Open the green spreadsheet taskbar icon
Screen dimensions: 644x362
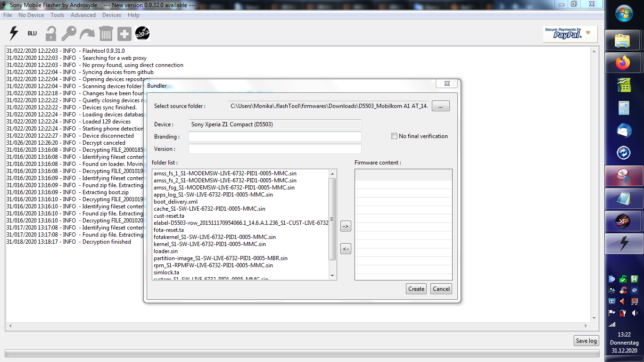[624, 85]
